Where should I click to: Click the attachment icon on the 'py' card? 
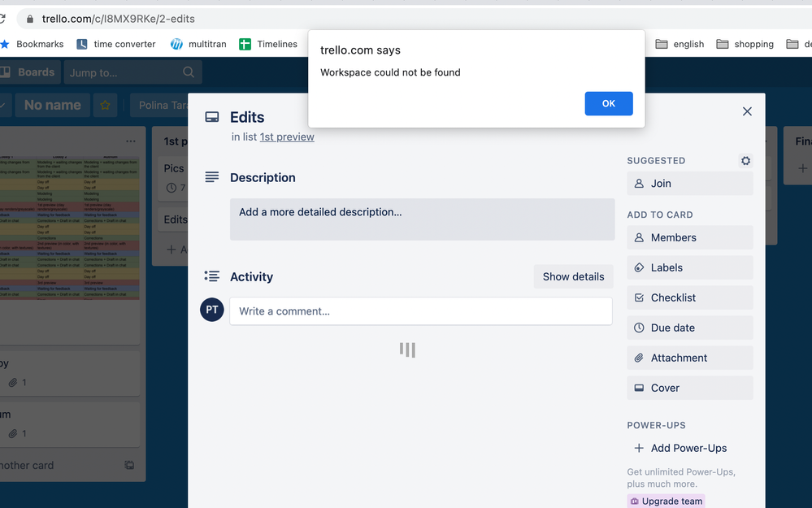13,383
